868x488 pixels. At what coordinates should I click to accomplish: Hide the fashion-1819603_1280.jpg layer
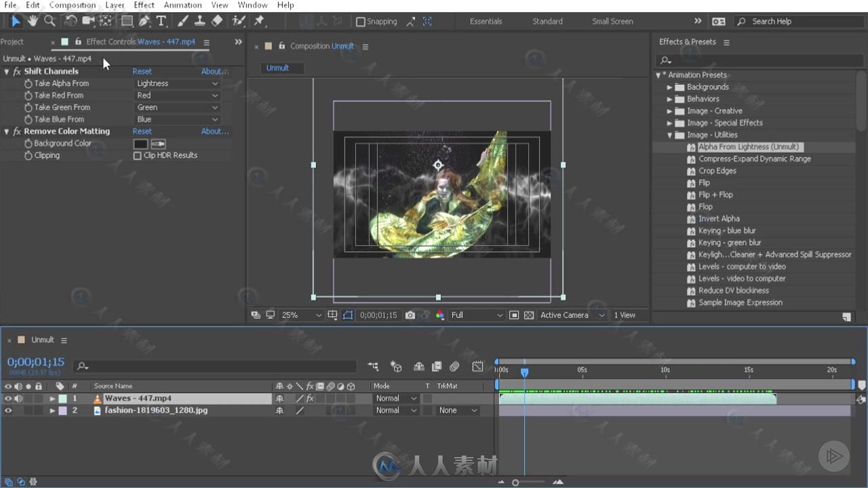tap(8, 411)
